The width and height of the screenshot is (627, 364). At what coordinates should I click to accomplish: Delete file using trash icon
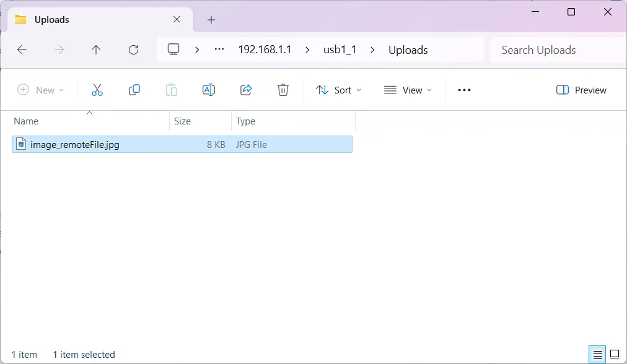click(x=283, y=90)
